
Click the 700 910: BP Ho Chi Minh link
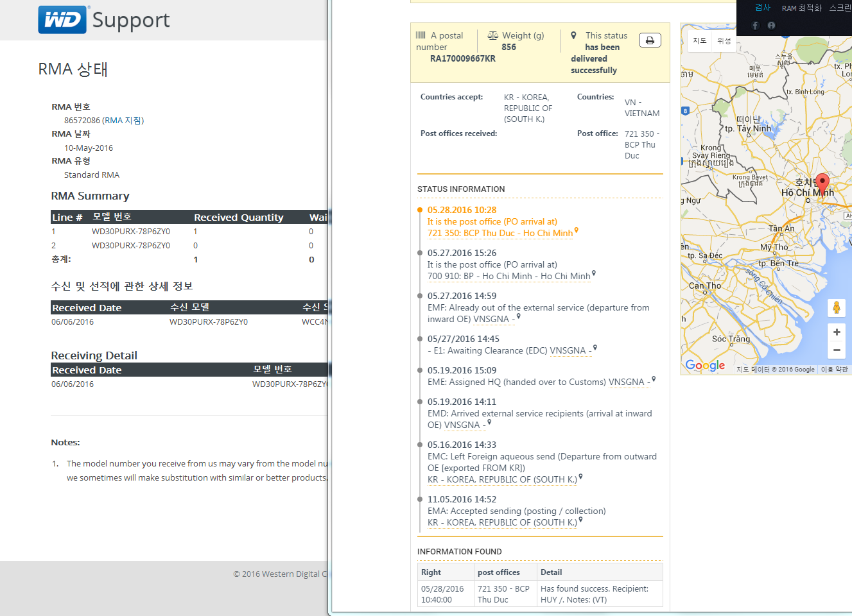coord(509,276)
